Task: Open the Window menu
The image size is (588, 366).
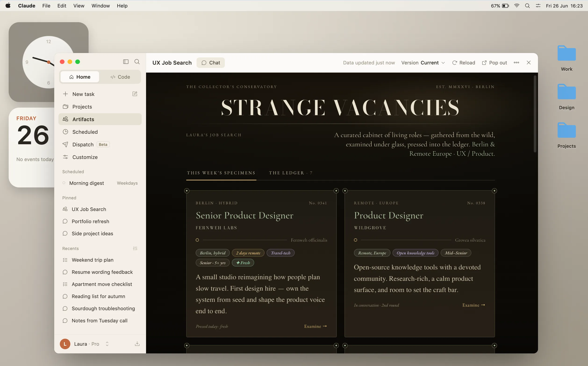Action: click(100, 6)
